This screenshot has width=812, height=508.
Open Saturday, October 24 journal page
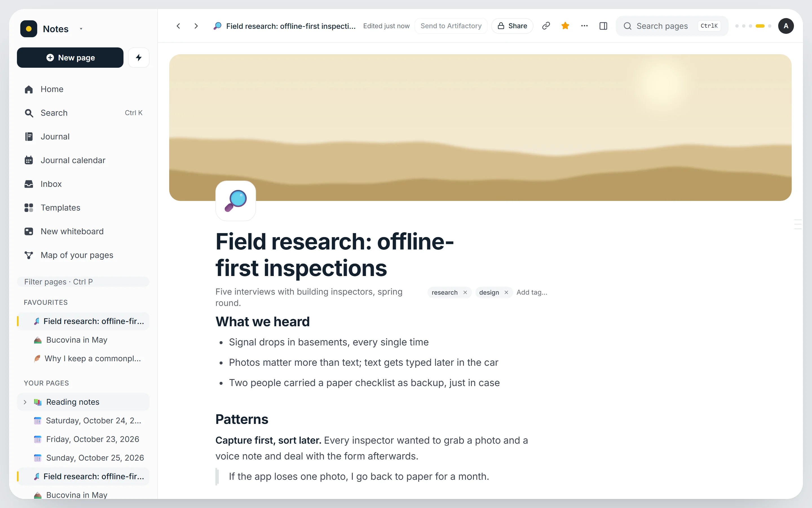[x=83, y=420]
